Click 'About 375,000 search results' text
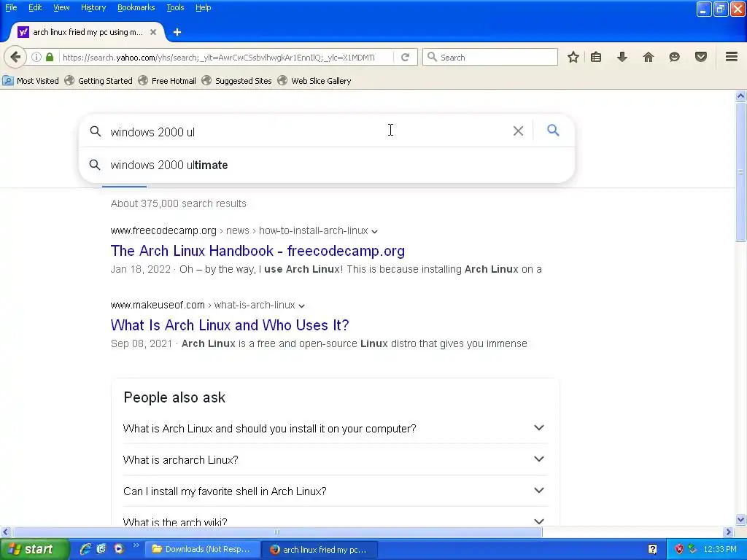Screen dimensions: 747x560 [x=178, y=204]
